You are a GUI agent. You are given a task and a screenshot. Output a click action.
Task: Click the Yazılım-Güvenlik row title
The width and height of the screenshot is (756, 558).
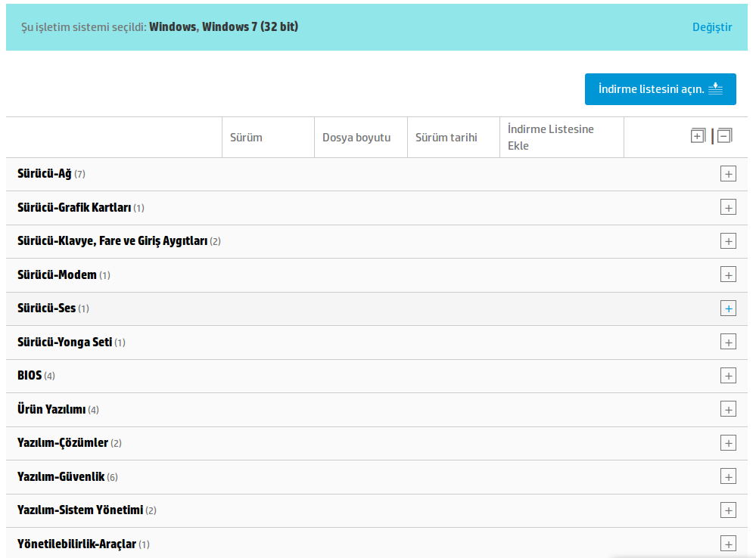pyautogui.click(x=61, y=476)
